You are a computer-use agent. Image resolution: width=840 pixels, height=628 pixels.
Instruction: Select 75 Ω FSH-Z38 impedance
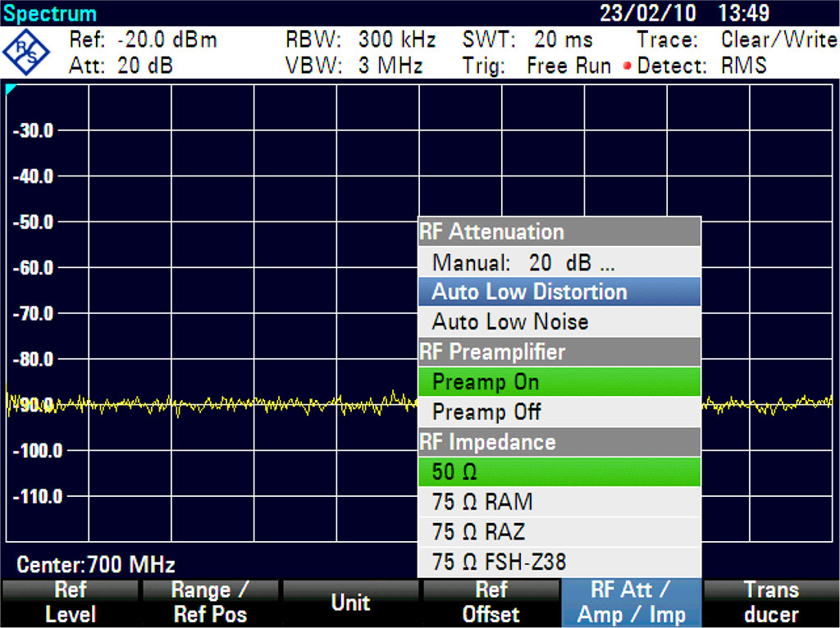(559, 562)
